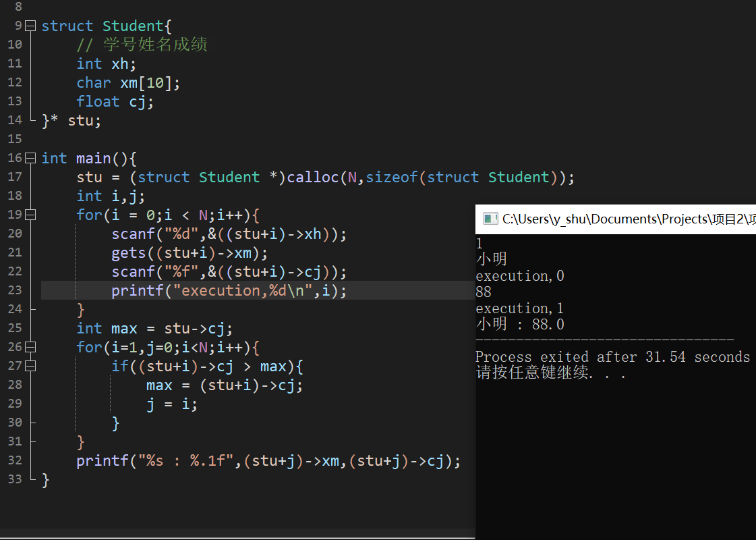Place cursor on char xm[10] declaration
The width and height of the screenshot is (756, 540).
click(x=128, y=83)
